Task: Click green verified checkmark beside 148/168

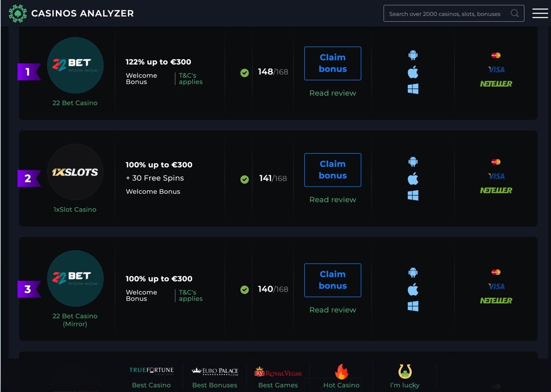Action: point(245,73)
